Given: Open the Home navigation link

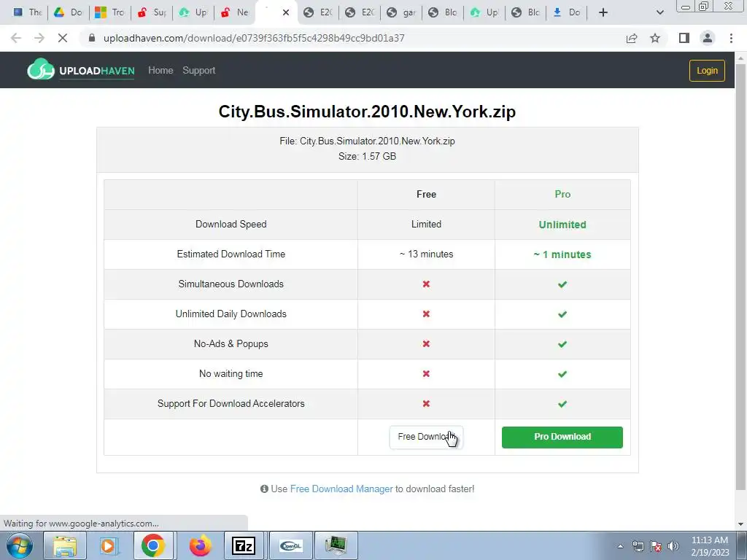Looking at the screenshot, I should [x=160, y=71].
